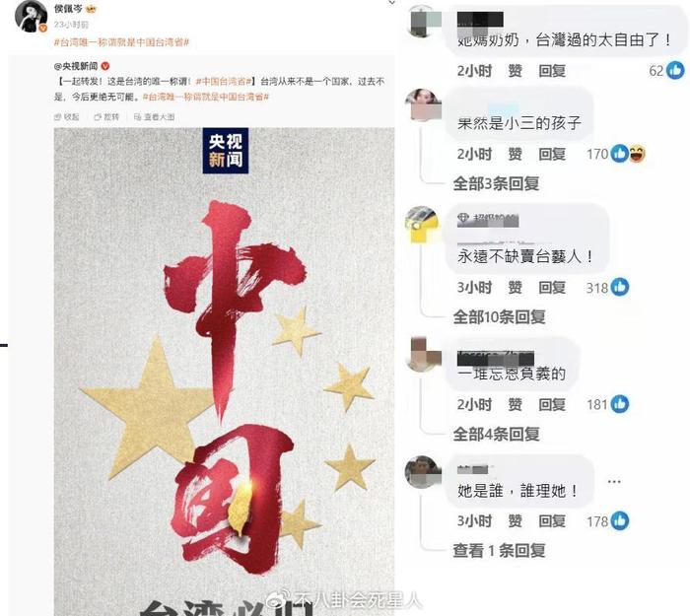The image size is (690, 616).
Task: Click 赞 under the 一堆忘恩負義的 comment
Action: [x=515, y=404]
